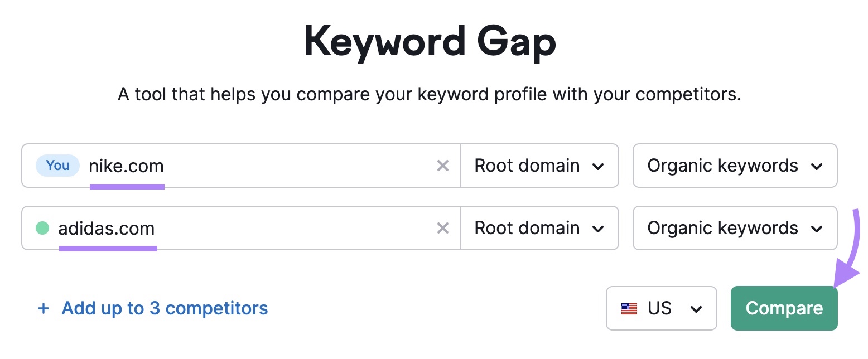Clear the adidas.com competitor field
868x359 pixels.
pyautogui.click(x=442, y=228)
